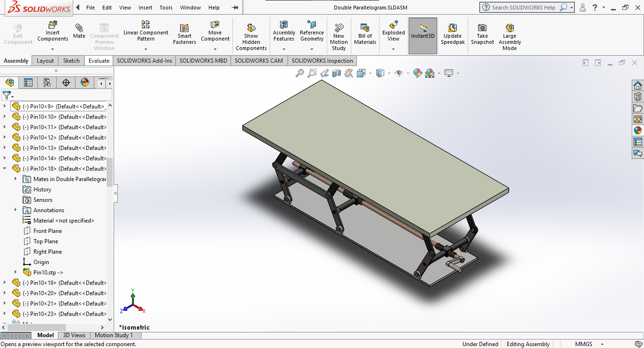Open the Bill of Materials tool

pyautogui.click(x=365, y=34)
